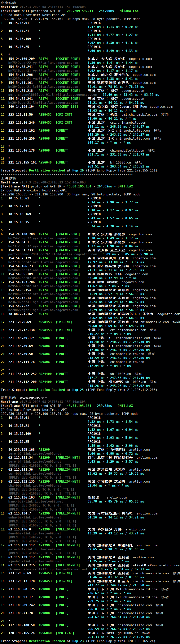180x644 pixels.
Task: Click hop address 154.54.44.161
Action: (21, 83)
